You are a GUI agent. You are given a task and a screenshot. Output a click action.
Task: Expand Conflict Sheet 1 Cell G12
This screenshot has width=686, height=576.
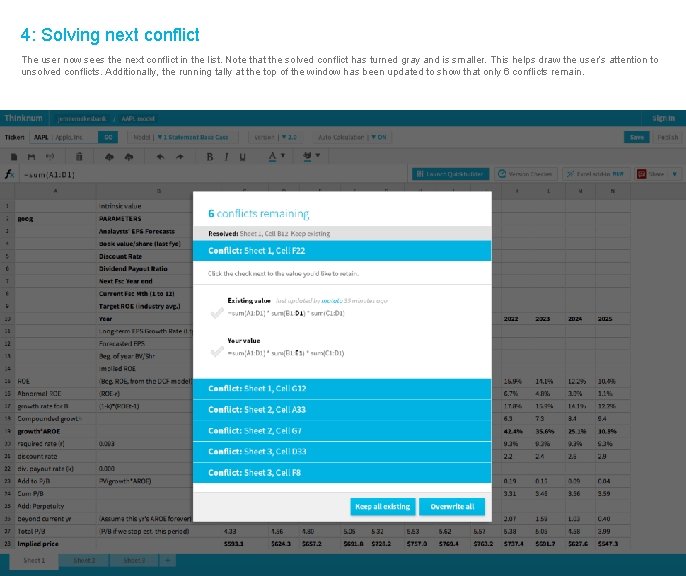tap(342, 388)
